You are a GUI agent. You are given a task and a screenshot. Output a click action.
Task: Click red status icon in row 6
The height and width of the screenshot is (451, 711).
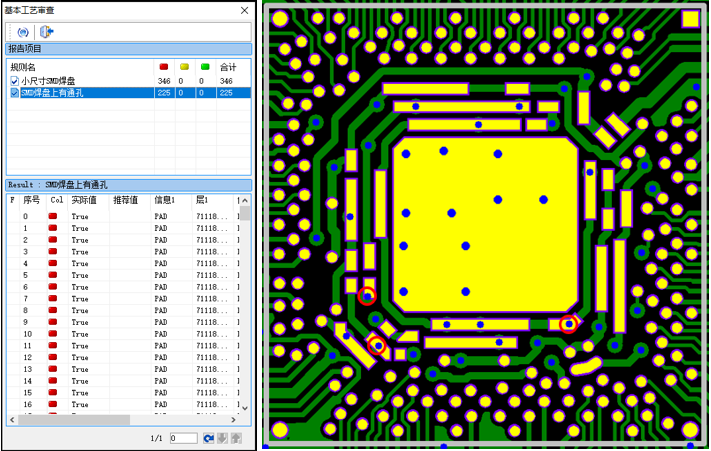53,287
